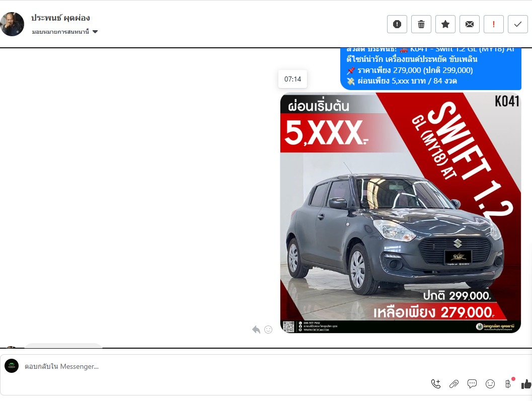
Task: Click contact name ประพนธ์ ผุดผ่อง
Action: [x=60, y=18]
